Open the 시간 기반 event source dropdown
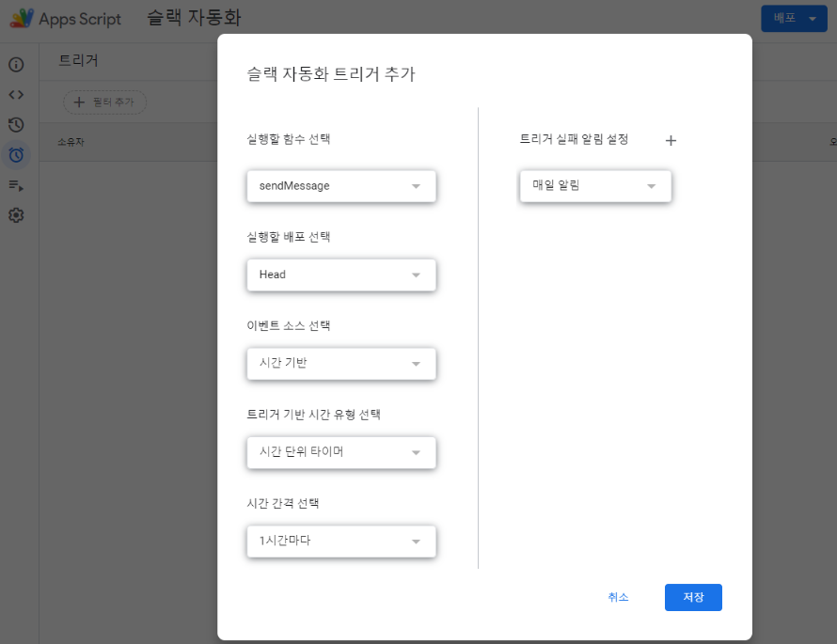Screen dimensions: 837x644 [x=341, y=364]
